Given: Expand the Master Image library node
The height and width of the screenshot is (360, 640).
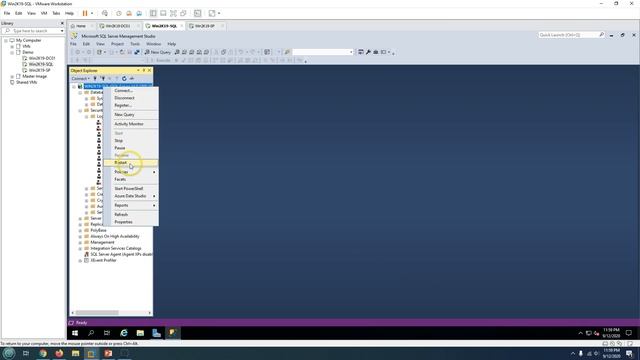Looking at the screenshot, I should 12,76.
